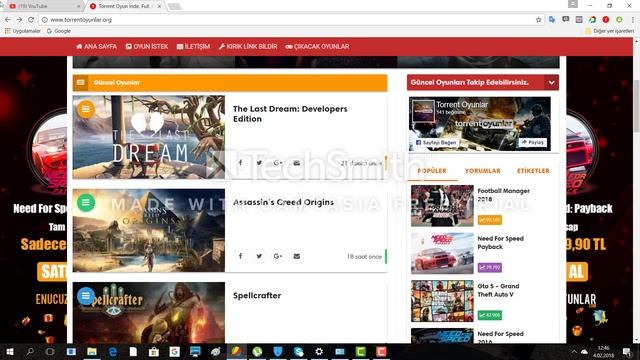Open The Last Dream: Developers Edition title
The width and height of the screenshot is (640, 360).
(x=290, y=114)
